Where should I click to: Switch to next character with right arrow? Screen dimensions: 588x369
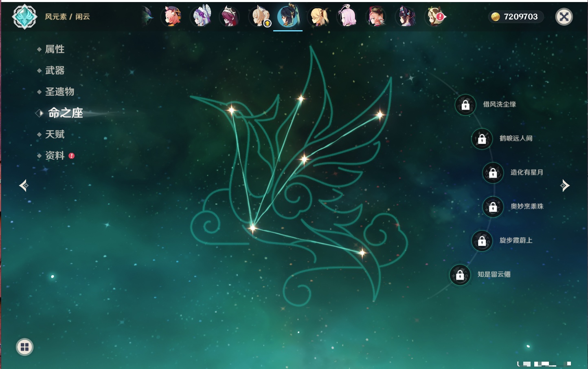point(565,186)
